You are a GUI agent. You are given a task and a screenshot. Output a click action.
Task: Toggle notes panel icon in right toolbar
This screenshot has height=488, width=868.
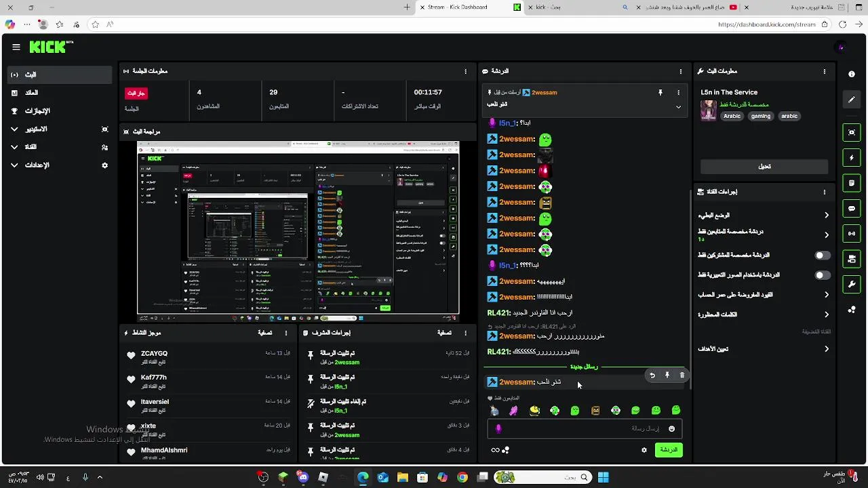click(852, 183)
